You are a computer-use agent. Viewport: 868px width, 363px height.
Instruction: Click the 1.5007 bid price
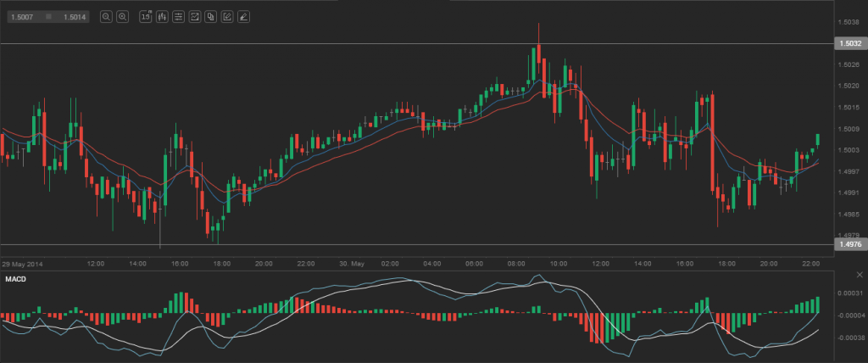(21, 16)
